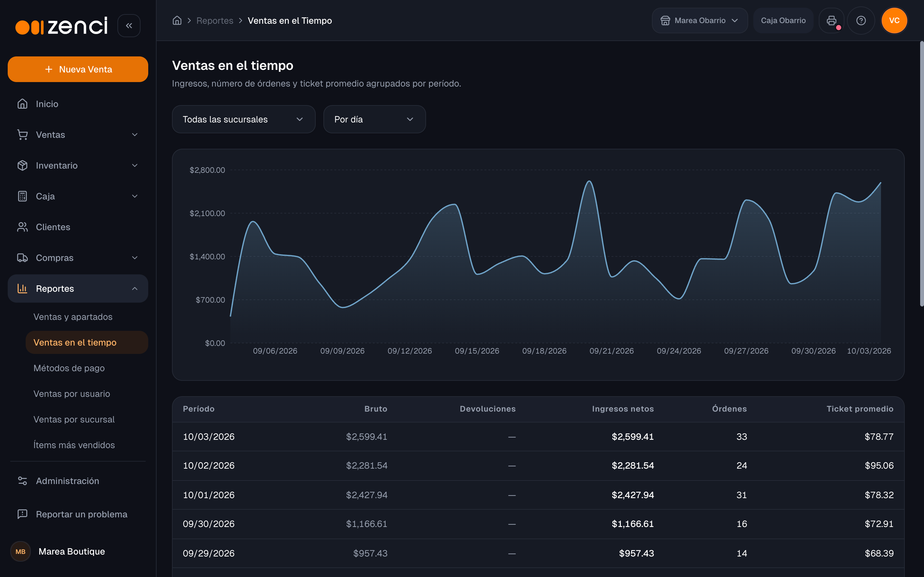
Task: Expand the Ventas sidebar section
Action: coord(78,135)
